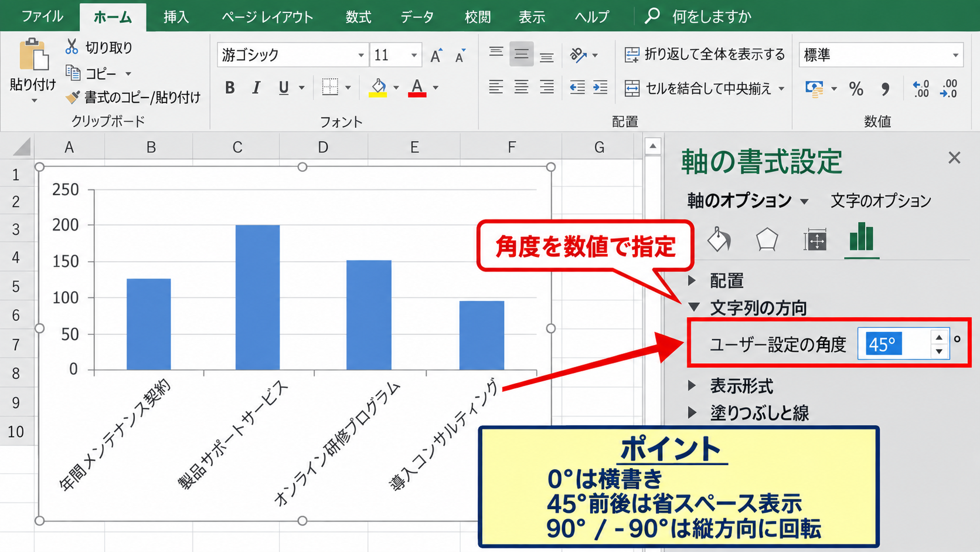Expand the 配置 section
Viewport: 980px width, 552px height.
(692, 280)
